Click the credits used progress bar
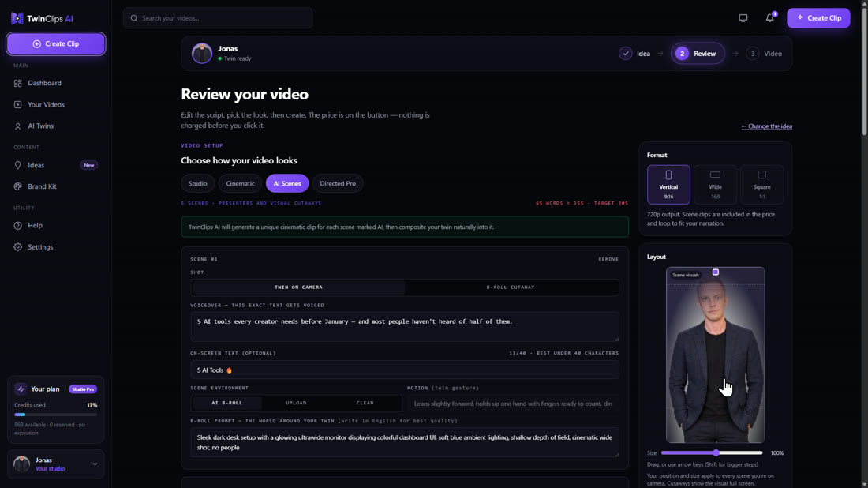 (x=55, y=415)
